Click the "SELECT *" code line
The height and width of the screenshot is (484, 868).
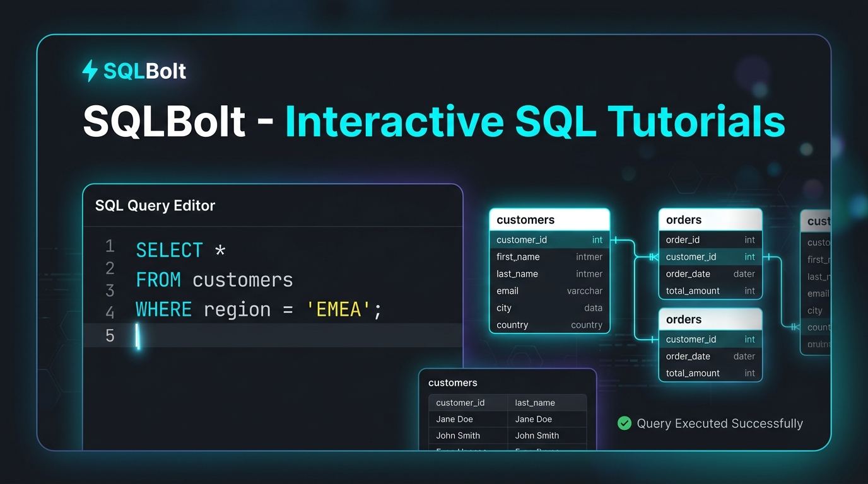pyautogui.click(x=180, y=250)
